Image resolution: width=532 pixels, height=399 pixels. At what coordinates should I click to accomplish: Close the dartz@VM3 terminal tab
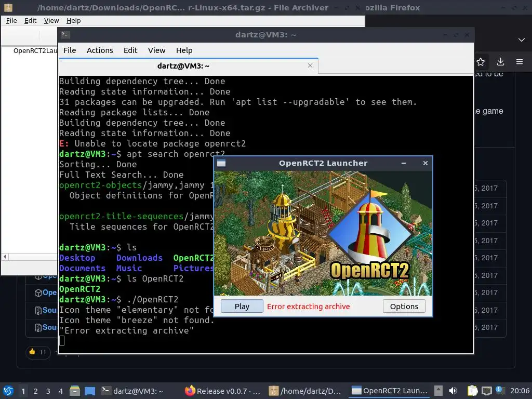click(x=310, y=65)
